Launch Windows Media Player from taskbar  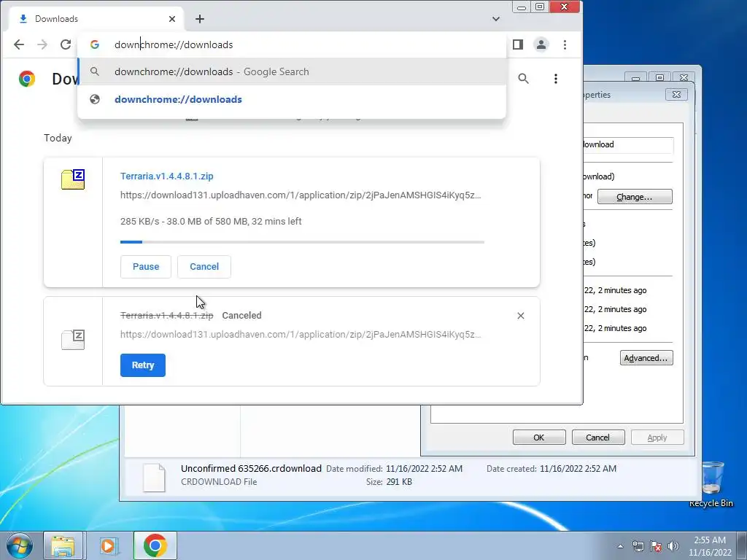point(108,545)
